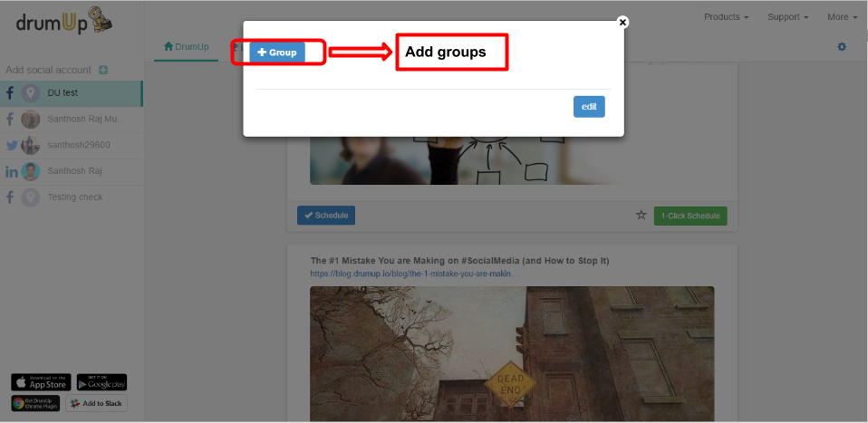Click the Add social account label
868x423 pixels.
49,71
